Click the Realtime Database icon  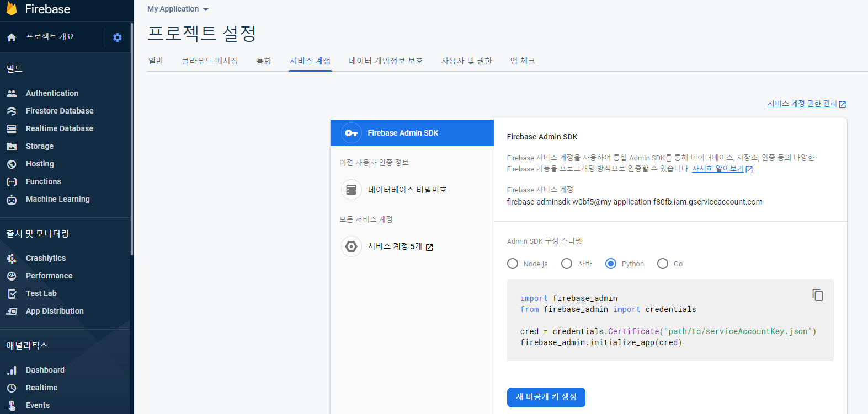(x=12, y=129)
